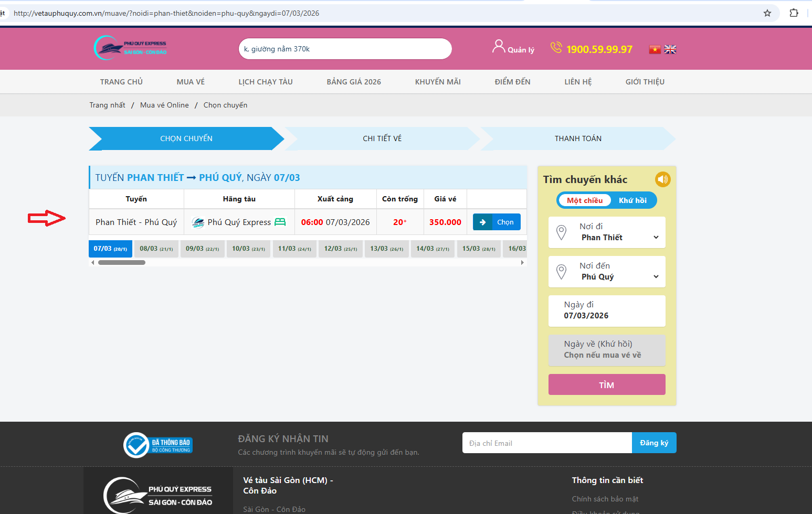812x514 pixels.
Task: Open the Ngày đi date picker
Action: click(607, 310)
